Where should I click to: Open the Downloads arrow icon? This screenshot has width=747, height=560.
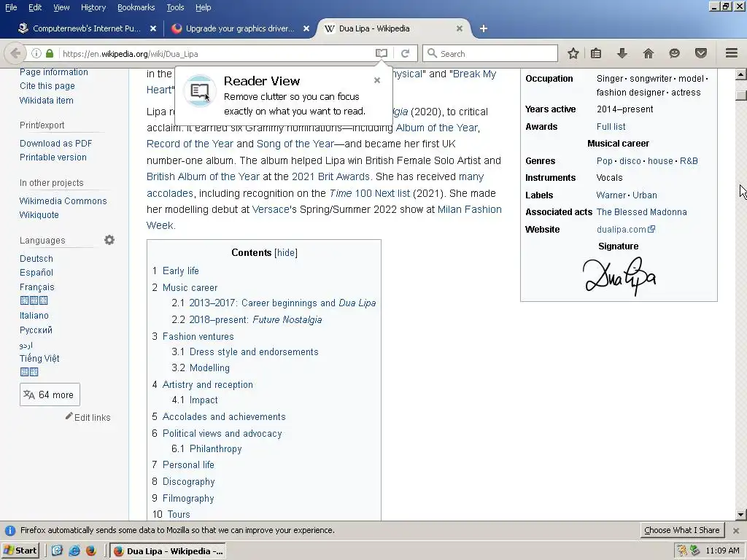click(622, 53)
